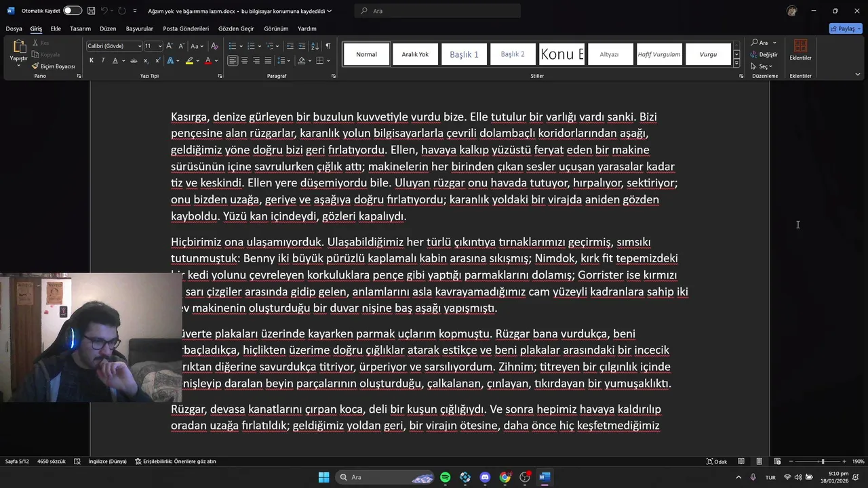Open the font color dropdown arrow
This screenshot has width=868, height=488.
pos(216,61)
